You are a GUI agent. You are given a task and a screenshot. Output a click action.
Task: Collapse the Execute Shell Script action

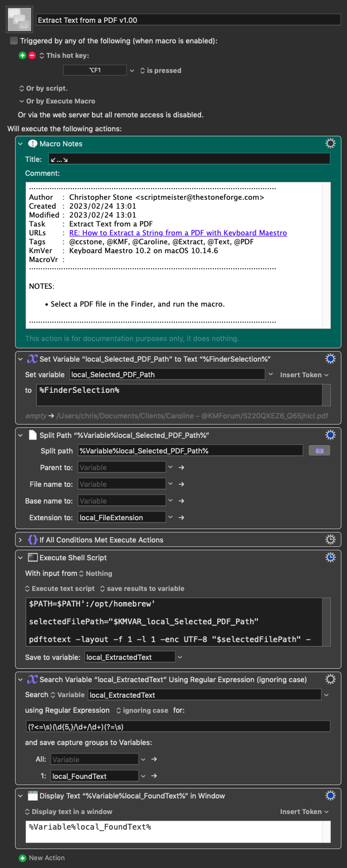click(21, 558)
